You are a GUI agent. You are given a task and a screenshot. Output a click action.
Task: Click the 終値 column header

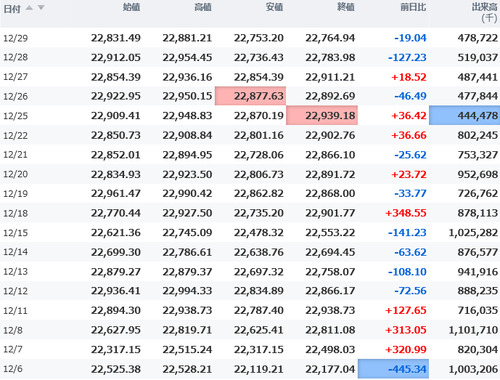[x=346, y=7]
